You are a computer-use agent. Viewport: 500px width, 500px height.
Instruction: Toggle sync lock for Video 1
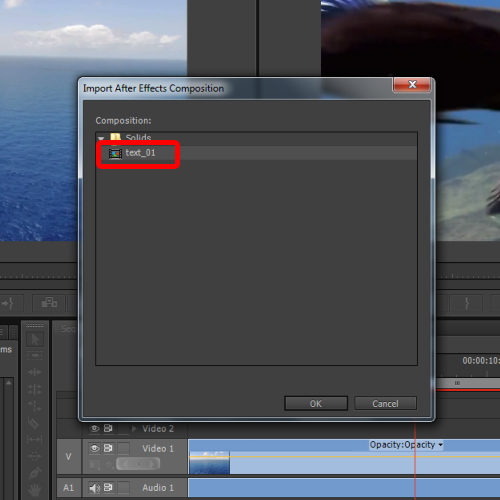(x=108, y=448)
